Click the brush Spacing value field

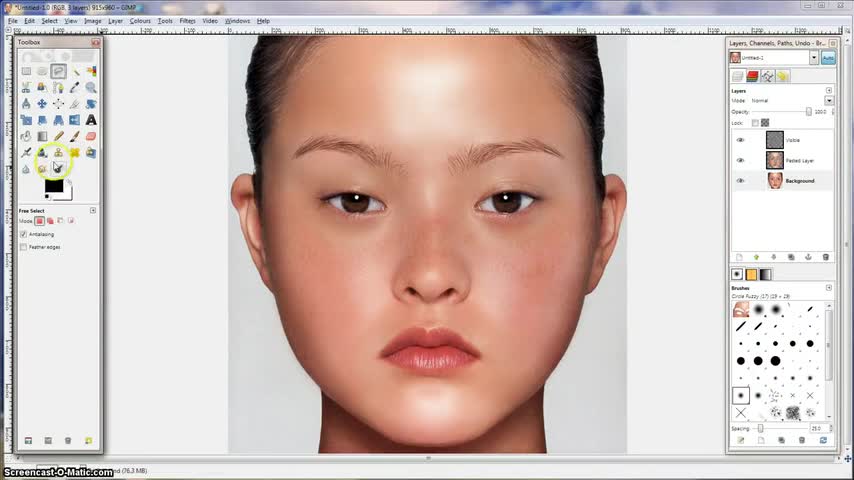[x=818, y=429]
